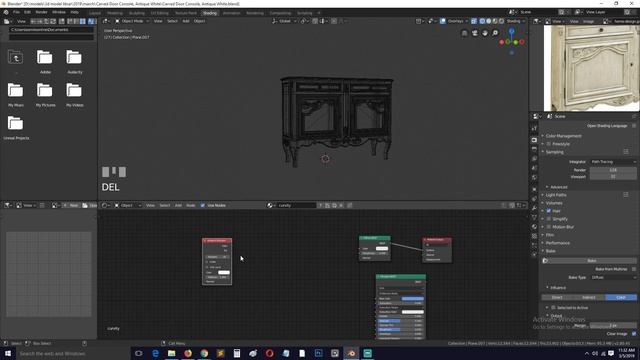The image size is (640, 360).
Task: Toggle the Freestyle checkbox
Action: pos(549,144)
